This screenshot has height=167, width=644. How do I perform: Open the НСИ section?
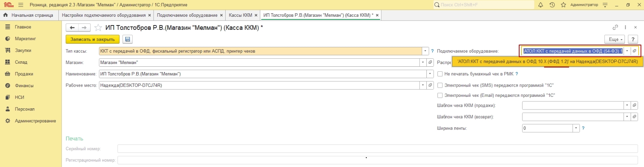[19, 97]
